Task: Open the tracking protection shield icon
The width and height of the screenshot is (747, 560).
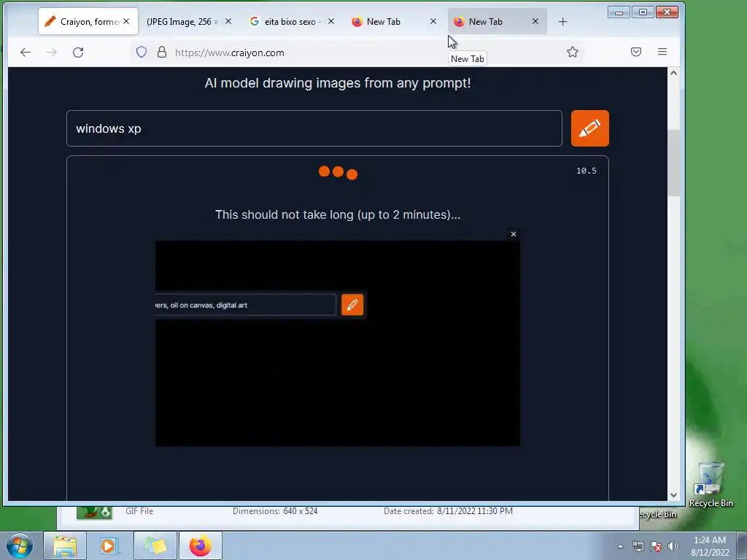Action: coord(142,52)
